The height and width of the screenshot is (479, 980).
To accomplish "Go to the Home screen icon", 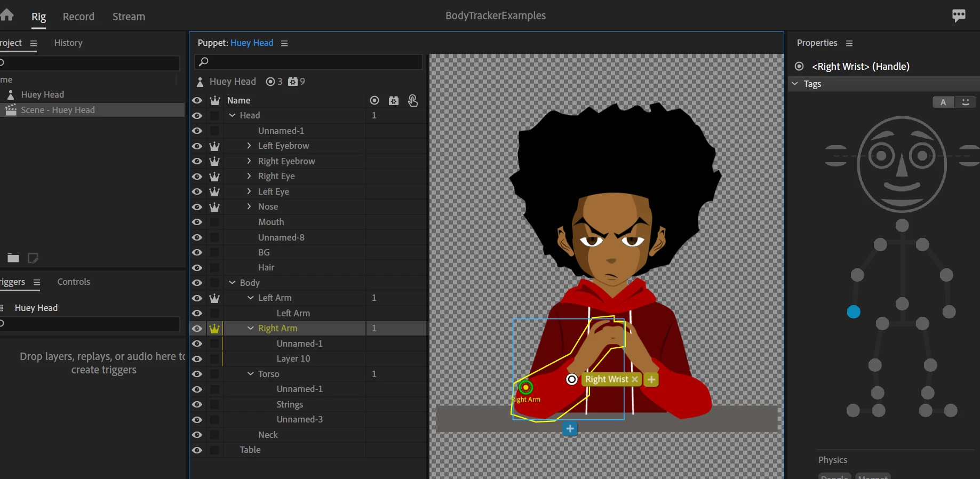I will click(x=6, y=15).
